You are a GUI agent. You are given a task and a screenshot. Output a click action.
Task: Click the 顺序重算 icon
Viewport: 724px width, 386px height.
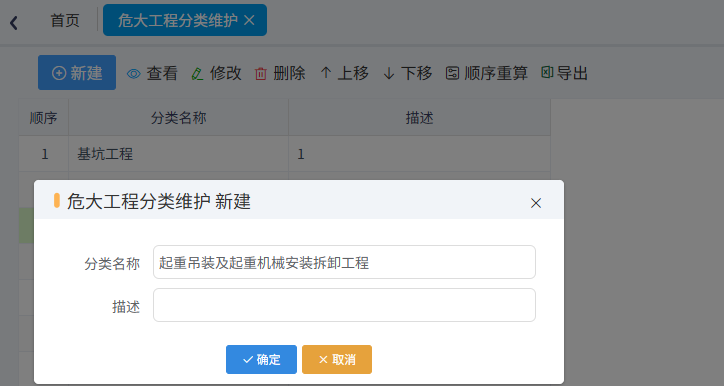pyautogui.click(x=452, y=73)
